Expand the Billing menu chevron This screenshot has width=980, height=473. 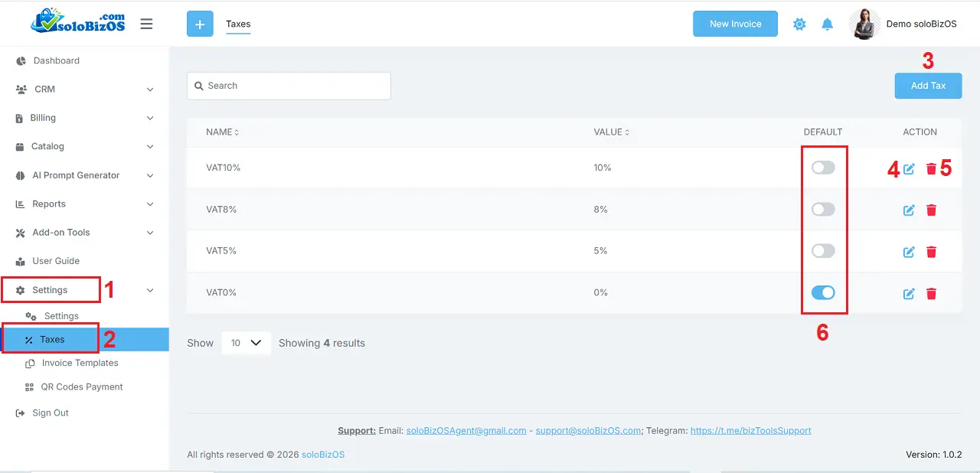(150, 118)
